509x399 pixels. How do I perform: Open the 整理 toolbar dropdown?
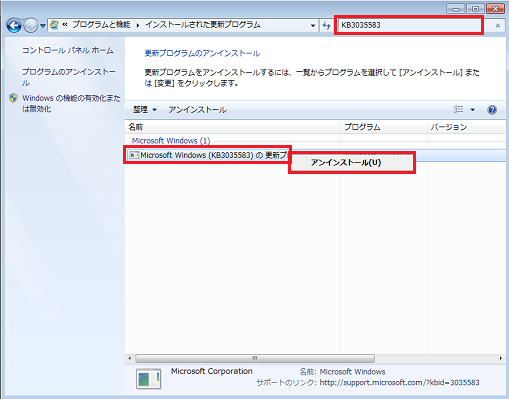pos(145,110)
